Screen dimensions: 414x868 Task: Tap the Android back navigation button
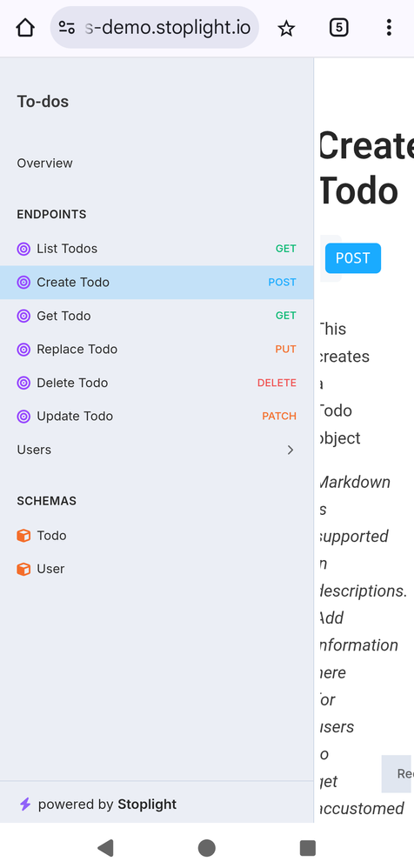click(105, 847)
